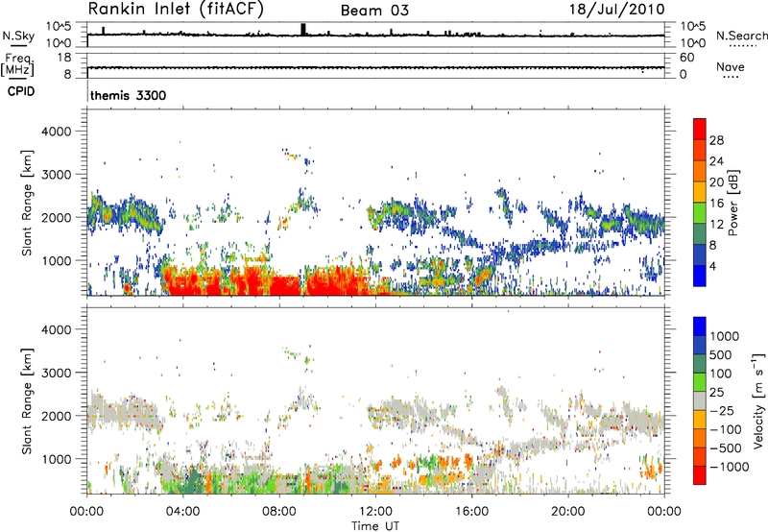Screen dimensions: 768x532
Task: Click the 'Slant Range [km]' label of power panel
Action: 27,203
